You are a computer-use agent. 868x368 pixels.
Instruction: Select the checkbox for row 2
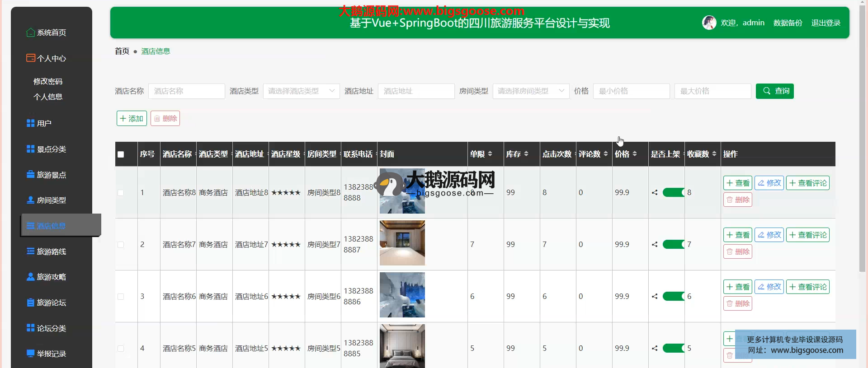click(x=121, y=245)
